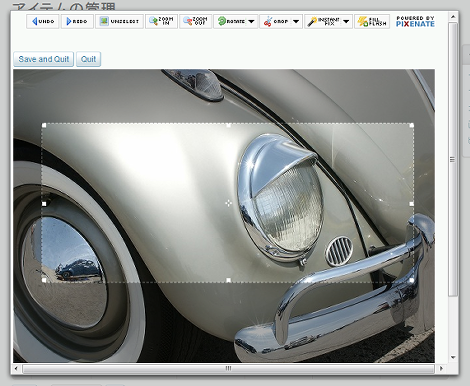Image resolution: width=470 pixels, height=386 pixels.
Task: Expand the Crop dropdown arrow
Action: pos(296,21)
